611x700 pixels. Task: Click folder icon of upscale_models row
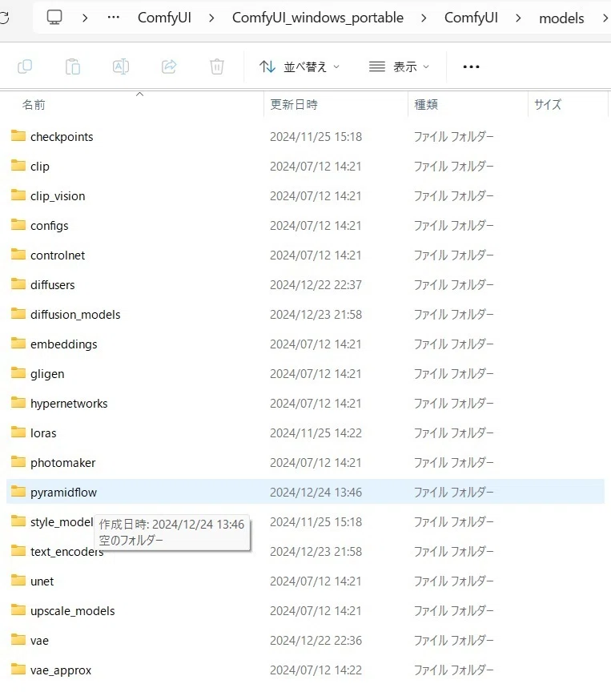point(18,609)
